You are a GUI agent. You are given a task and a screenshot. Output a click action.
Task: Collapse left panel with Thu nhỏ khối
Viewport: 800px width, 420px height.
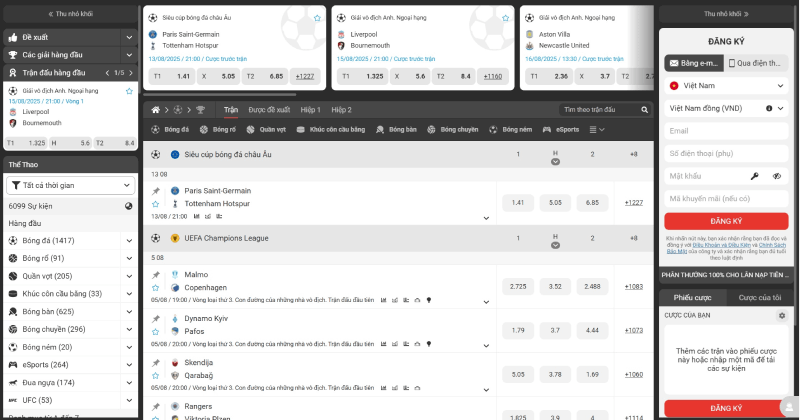(70, 14)
